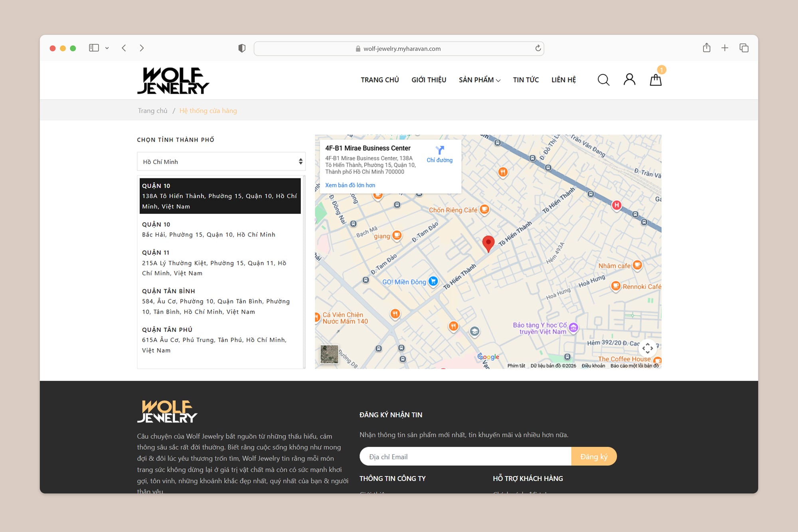Reload the page with refresh icon
798x532 pixels.
coord(538,48)
